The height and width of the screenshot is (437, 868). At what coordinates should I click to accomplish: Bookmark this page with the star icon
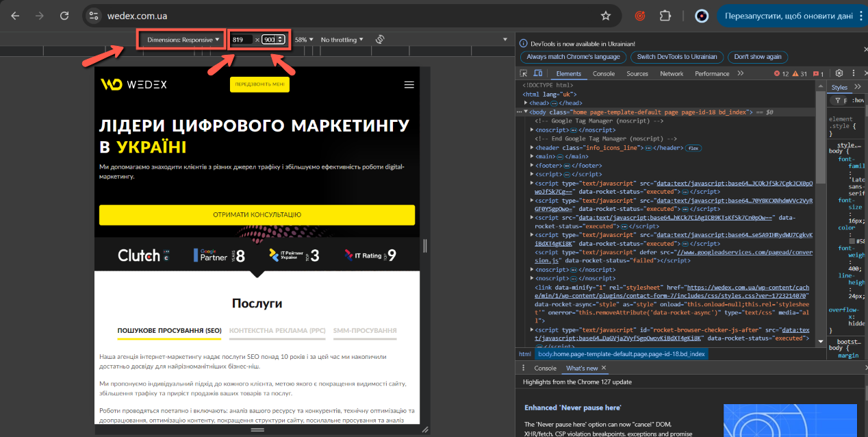pyautogui.click(x=606, y=15)
